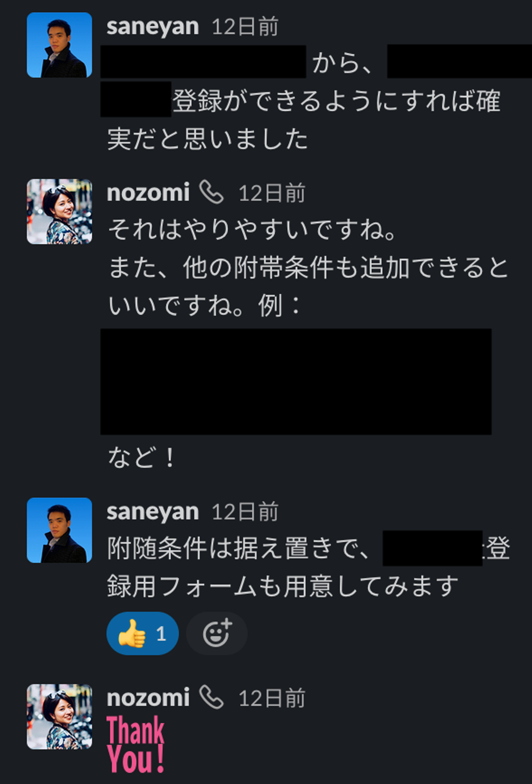Click saneyan username above the 附随条件 message
Image resolution: width=532 pixels, height=784 pixels.
153,512
